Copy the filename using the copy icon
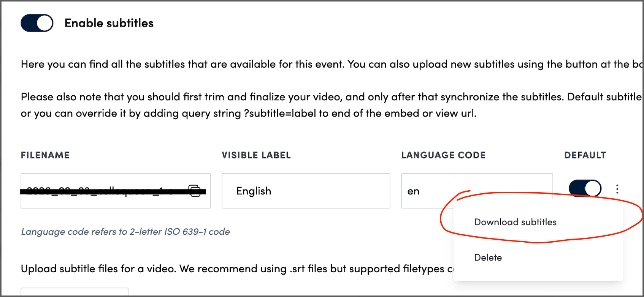The image size is (644, 297). pyautogui.click(x=195, y=191)
